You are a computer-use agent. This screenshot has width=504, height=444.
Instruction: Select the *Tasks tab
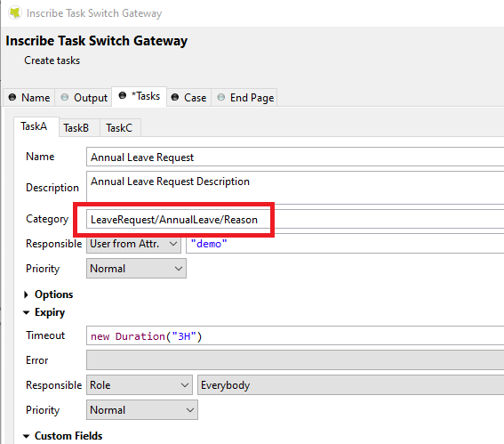pos(140,96)
